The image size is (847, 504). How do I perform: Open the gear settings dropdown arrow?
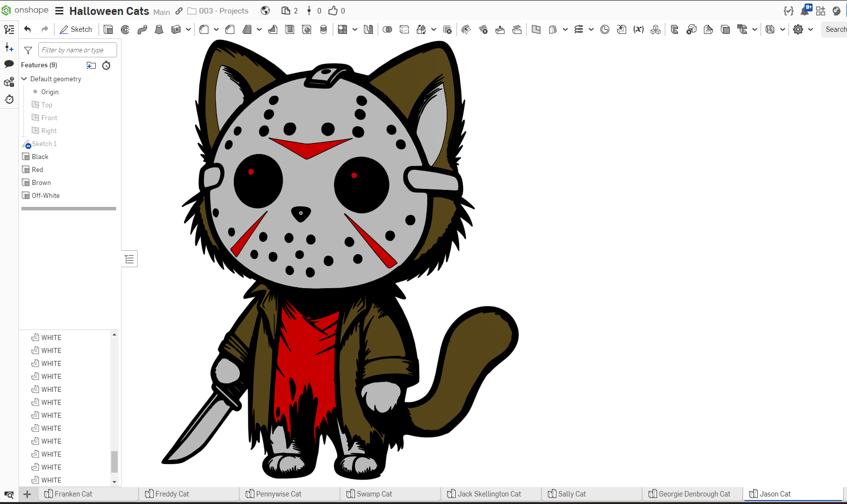tap(811, 29)
